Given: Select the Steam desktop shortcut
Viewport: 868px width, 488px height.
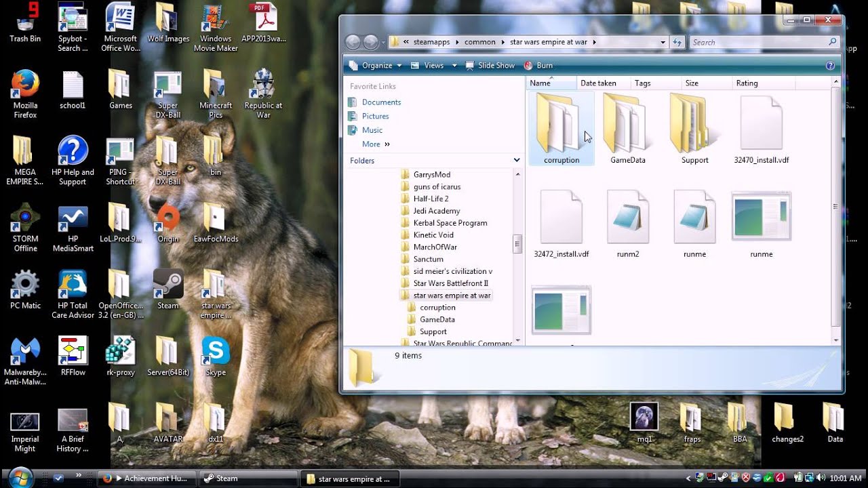Looking at the screenshot, I should tap(167, 289).
